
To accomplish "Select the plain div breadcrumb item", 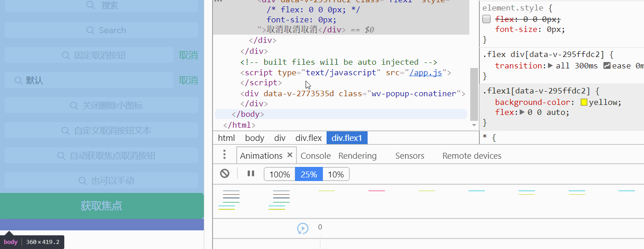I will [x=280, y=138].
